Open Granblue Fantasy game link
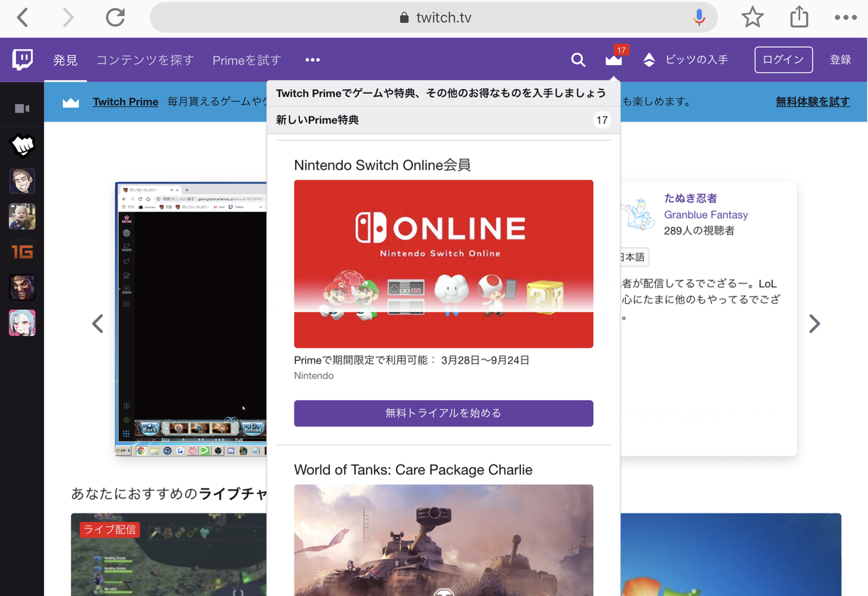 point(706,215)
